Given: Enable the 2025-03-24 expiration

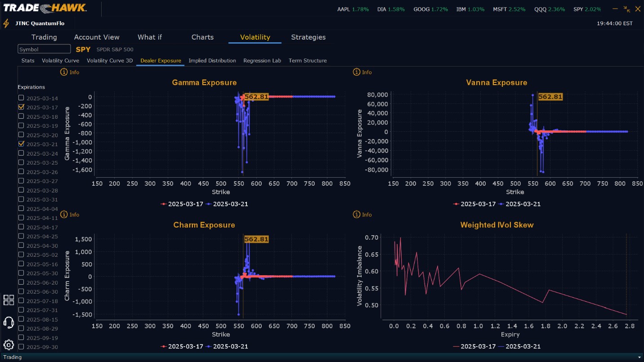Looking at the screenshot, I should pos(21,153).
